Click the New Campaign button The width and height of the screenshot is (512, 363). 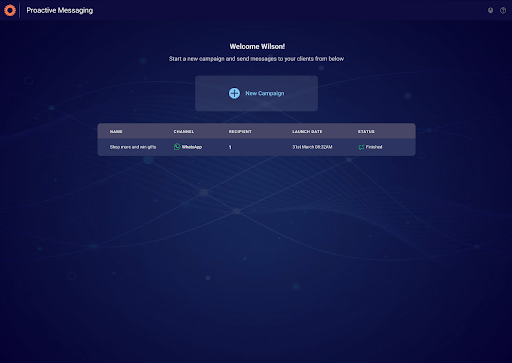(x=256, y=93)
